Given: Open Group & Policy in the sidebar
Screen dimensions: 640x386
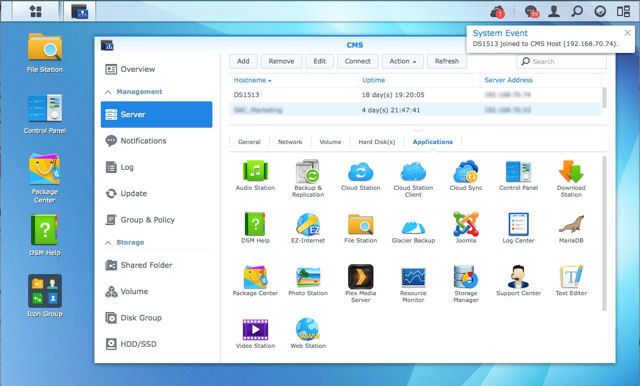Looking at the screenshot, I should tap(156, 220).
